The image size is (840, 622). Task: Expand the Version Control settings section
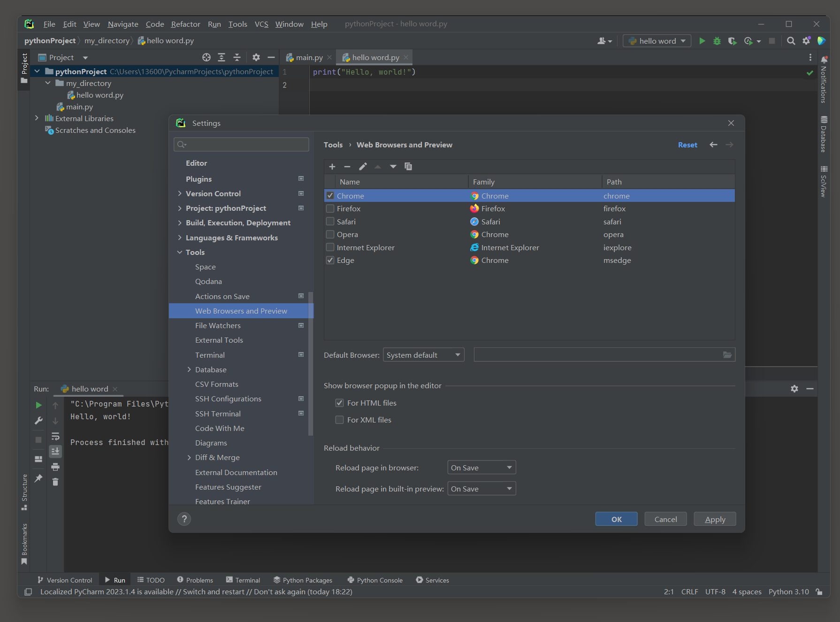[x=180, y=193]
